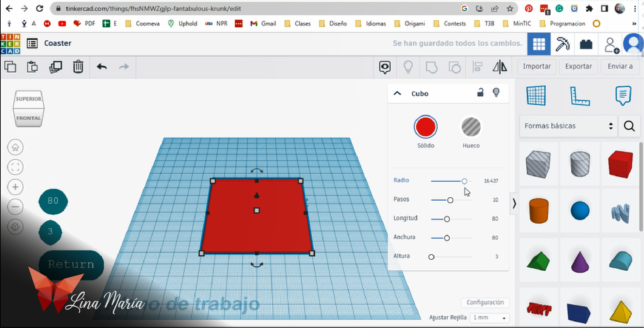644x328 pixels.
Task: Adjust the Pasos slider handle
Action: tap(450, 200)
